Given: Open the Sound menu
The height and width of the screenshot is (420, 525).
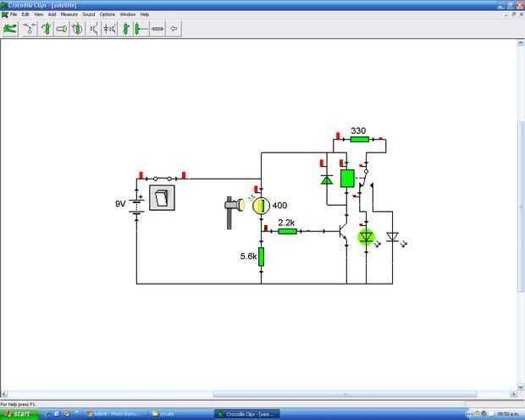Looking at the screenshot, I should click(89, 14).
